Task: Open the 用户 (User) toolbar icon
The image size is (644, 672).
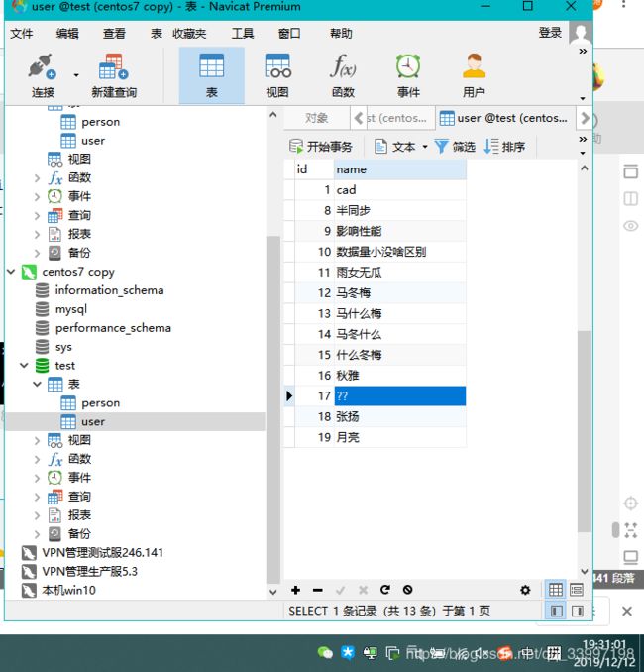Action: (x=474, y=74)
